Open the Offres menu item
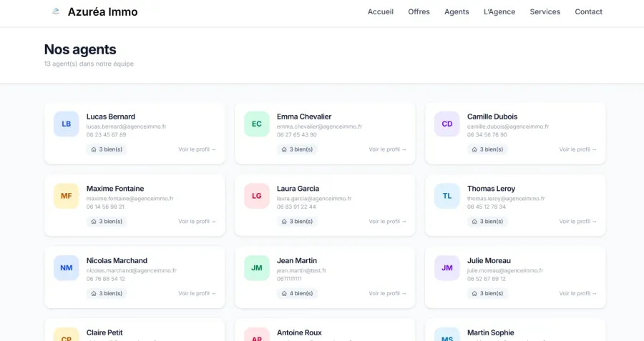644x341 pixels. [419, 12]
